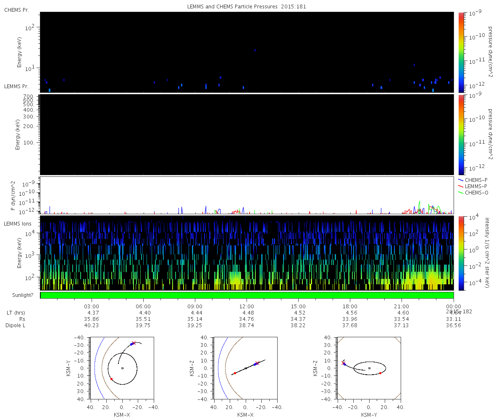Click the blue CHEMS-P legend entry
Viewport: 504px width, 420px height.
[x=476, y=180]
